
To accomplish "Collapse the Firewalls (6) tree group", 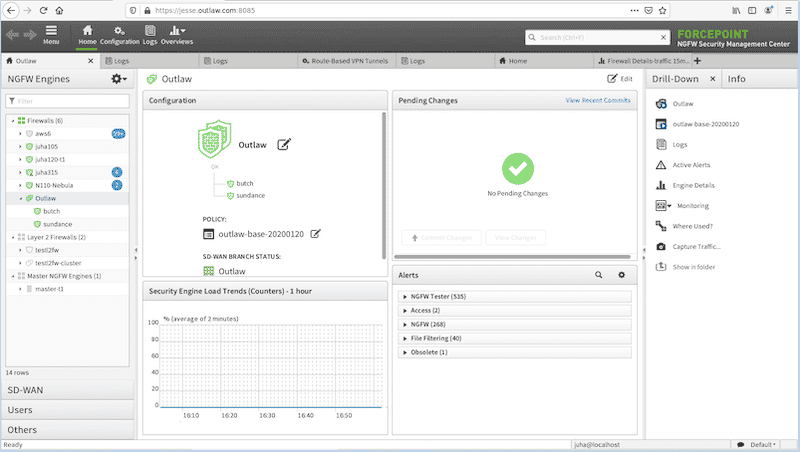I will tap(13, 121).
